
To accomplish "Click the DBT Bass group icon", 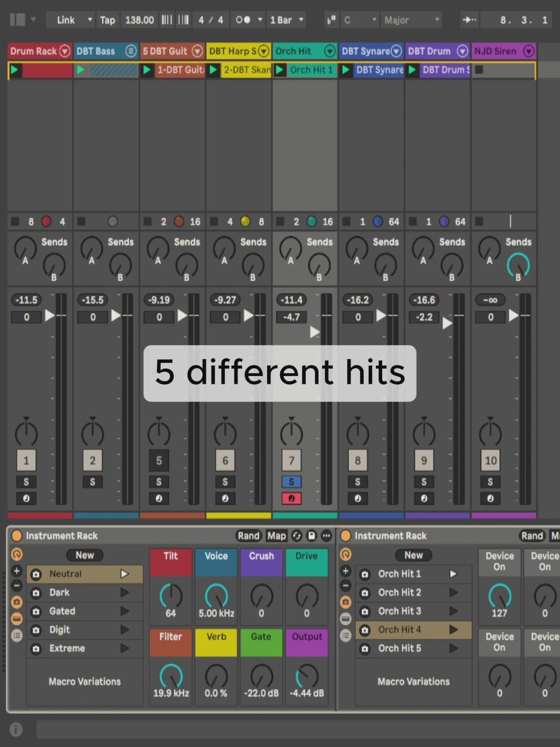I will (x=131, y=51).
